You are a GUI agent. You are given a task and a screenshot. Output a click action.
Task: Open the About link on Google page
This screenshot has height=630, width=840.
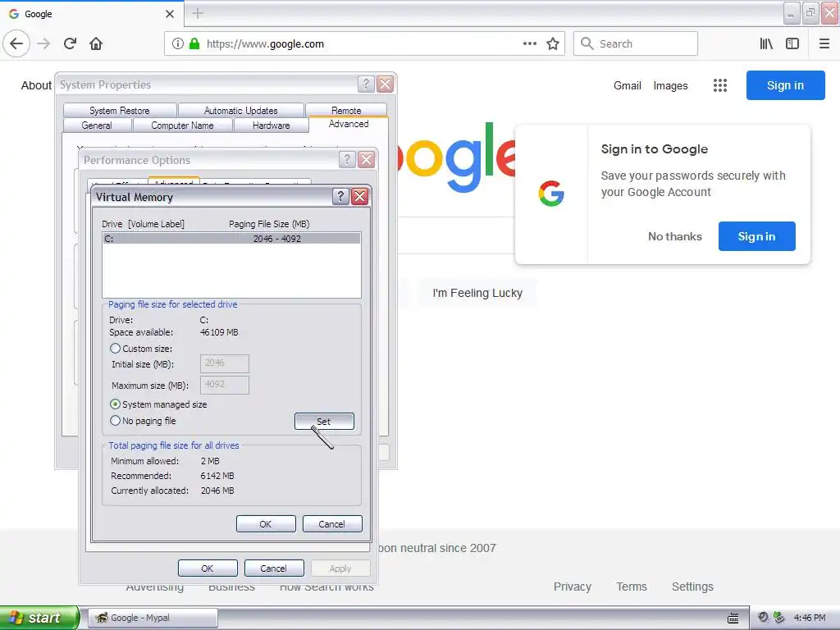[36, 85]
